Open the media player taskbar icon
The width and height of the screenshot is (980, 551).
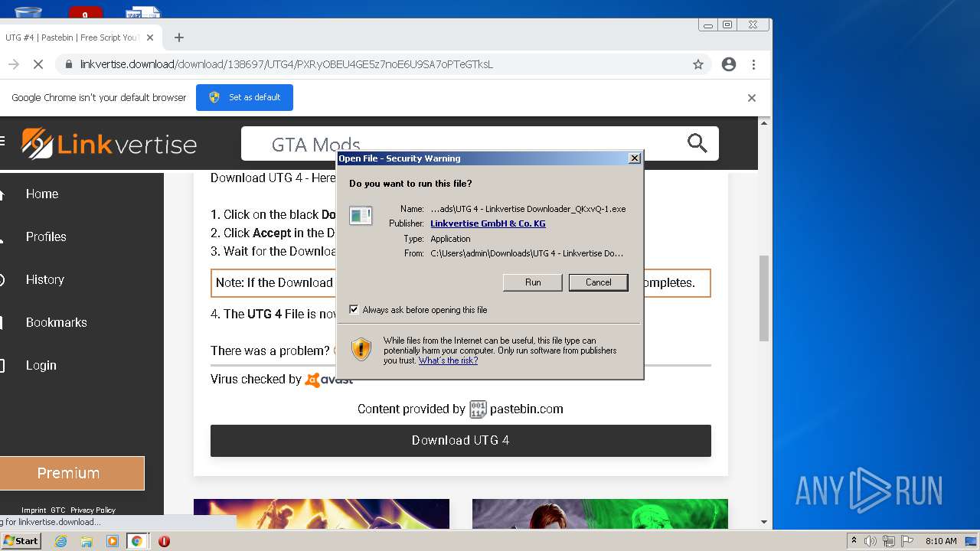click(113, 541)
